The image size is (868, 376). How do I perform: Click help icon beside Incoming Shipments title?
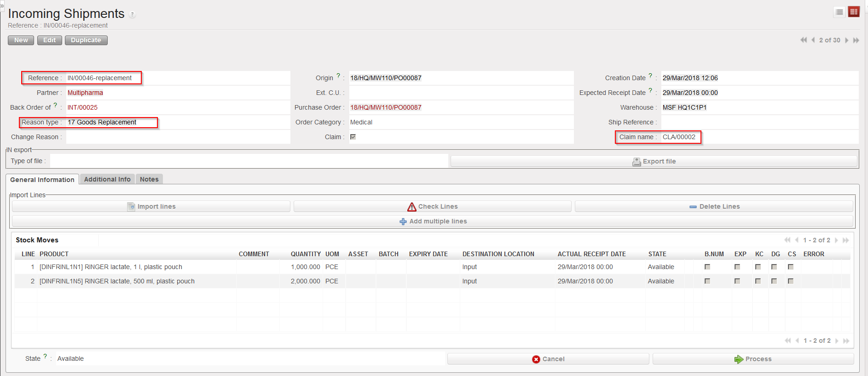click(x=133, y=15)
